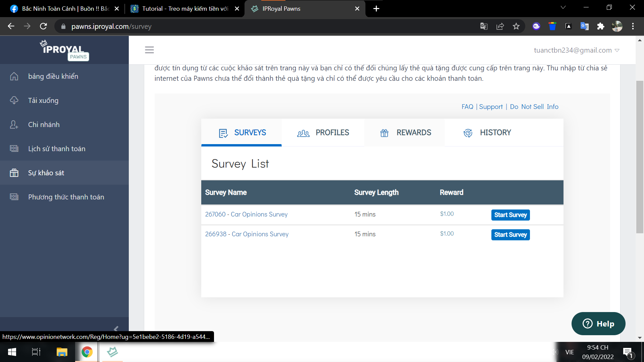Click the Phương thức thanh toán money icon
The height and width of the screenshot is (362, 644).
[14, 197]
